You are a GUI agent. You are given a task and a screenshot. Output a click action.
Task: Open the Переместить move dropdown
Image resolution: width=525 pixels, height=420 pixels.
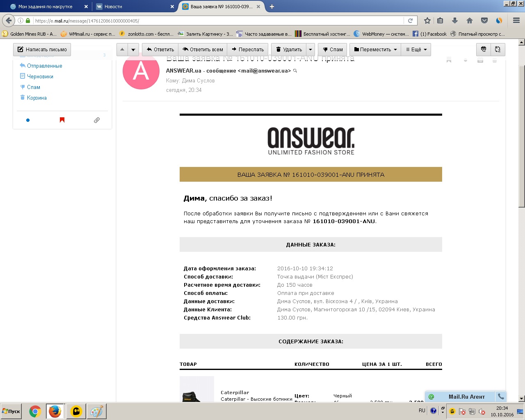375,49
